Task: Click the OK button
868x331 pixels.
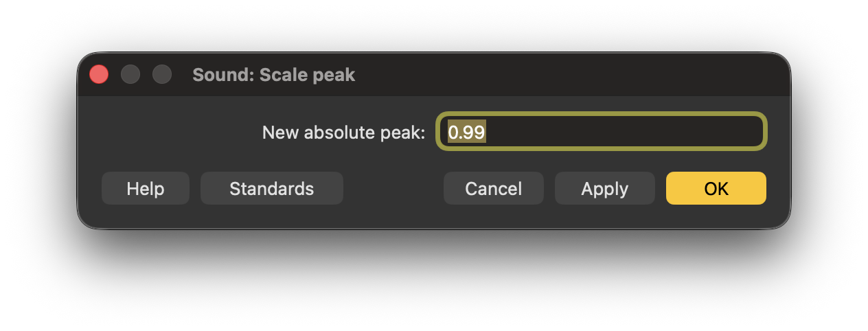Action: point(716,188)
